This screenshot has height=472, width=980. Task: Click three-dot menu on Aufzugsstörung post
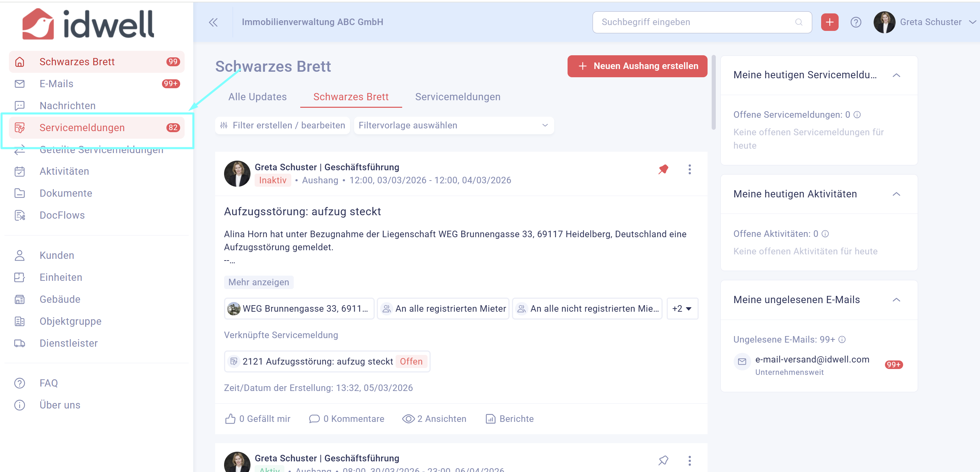(689, 169)
